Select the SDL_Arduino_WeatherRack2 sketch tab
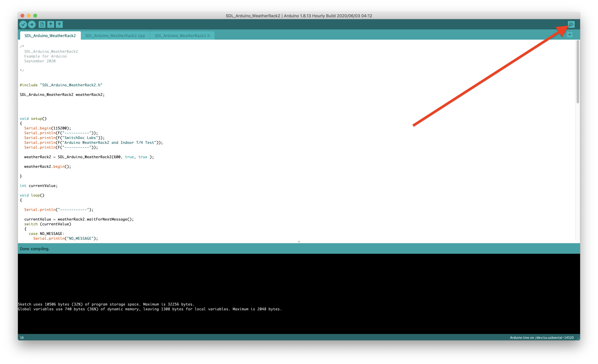598x364 pixels. 50,36
